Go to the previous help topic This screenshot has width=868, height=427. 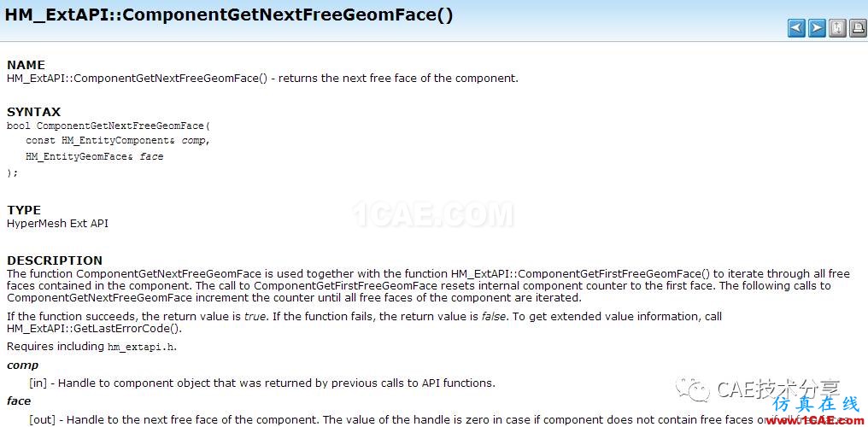coord(796,29)
